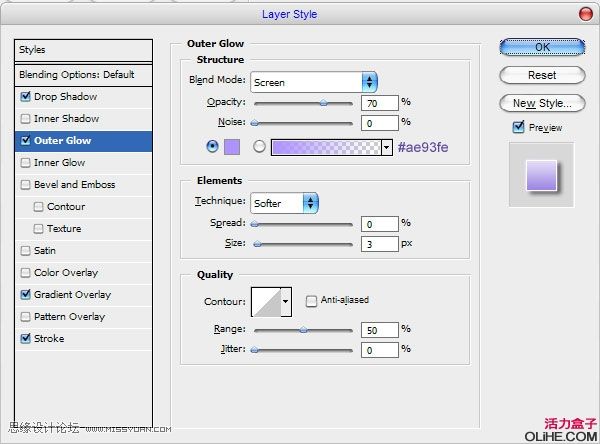The height and width of the screenshot is (444, 600).
Task: Enable the Color Overlay checkbox
Action: click(x=25, y=273)
